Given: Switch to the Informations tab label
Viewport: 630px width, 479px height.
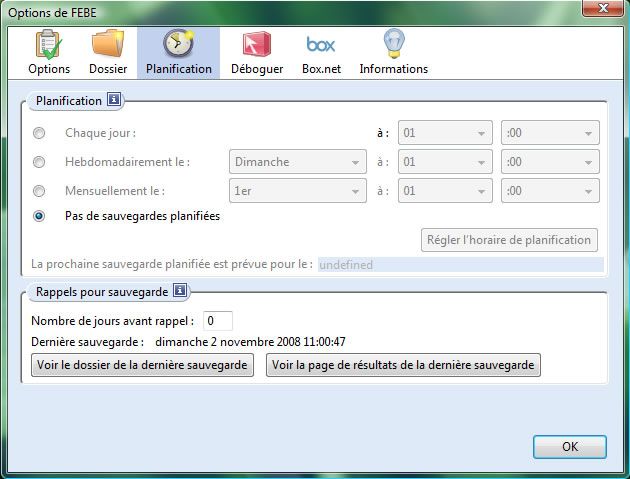Looking at the screenshot, I should coord(394,69).
